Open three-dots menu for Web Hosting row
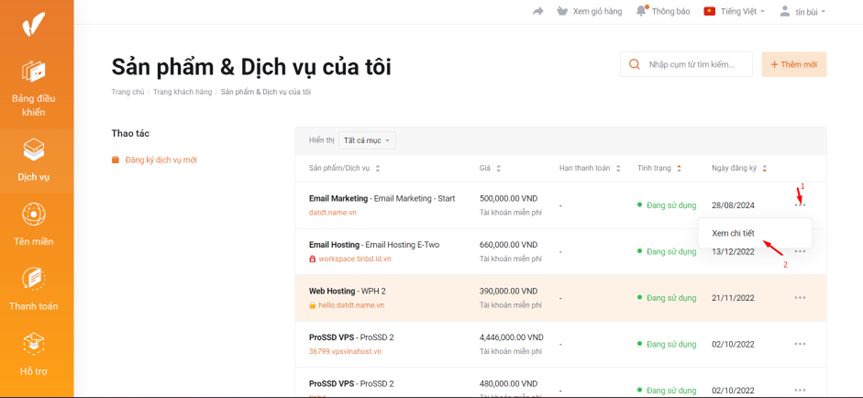 [800, 298]
